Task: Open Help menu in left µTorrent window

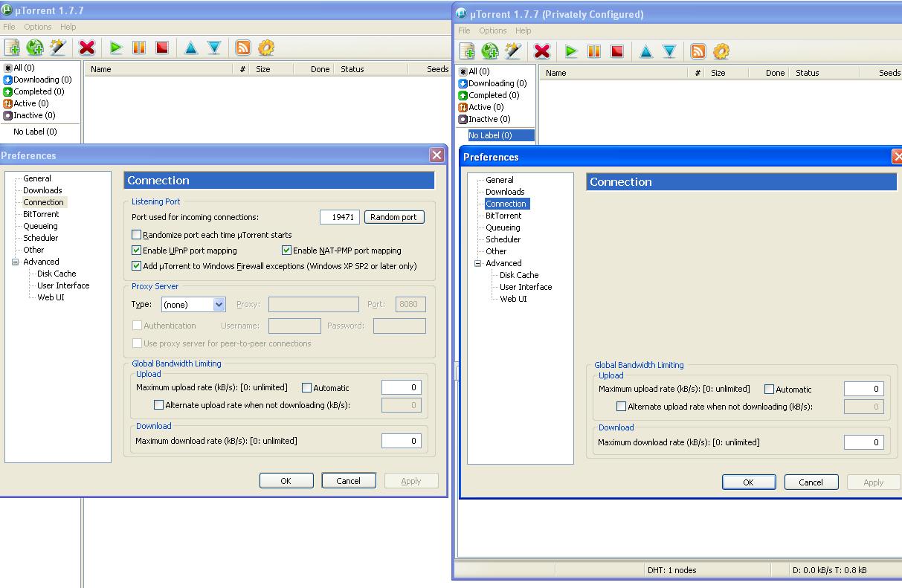Action: click(x=68, y=27)
